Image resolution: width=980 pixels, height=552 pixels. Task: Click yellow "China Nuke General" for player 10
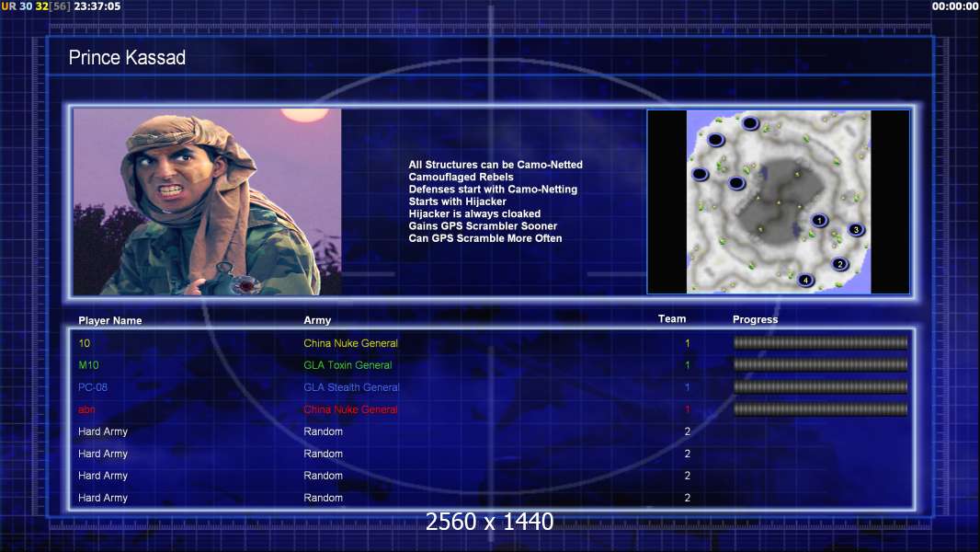[x=350, y=343]
